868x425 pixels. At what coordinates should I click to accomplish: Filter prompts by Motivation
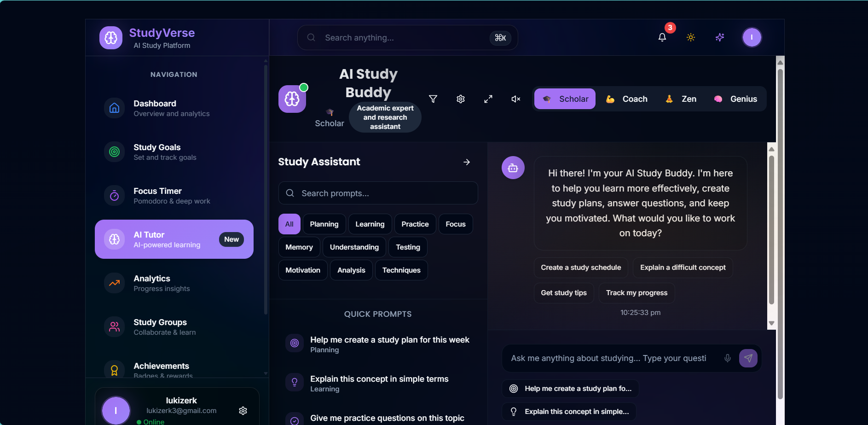click(303, 270)
